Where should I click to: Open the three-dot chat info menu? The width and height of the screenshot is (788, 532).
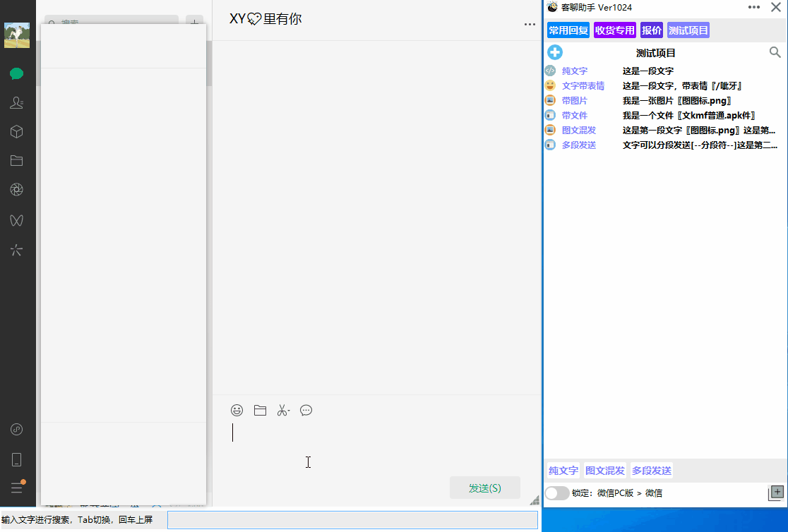[530, 25]
